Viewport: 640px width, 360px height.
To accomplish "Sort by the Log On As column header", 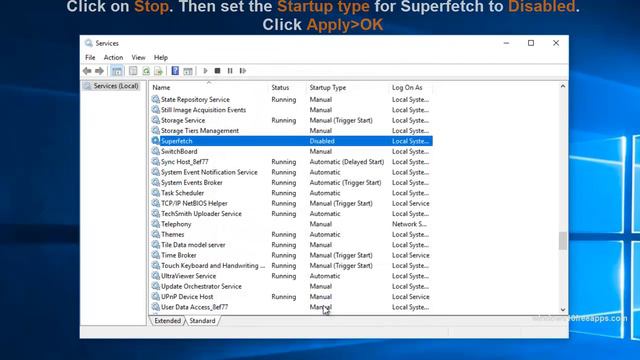I will click(411, 87).
